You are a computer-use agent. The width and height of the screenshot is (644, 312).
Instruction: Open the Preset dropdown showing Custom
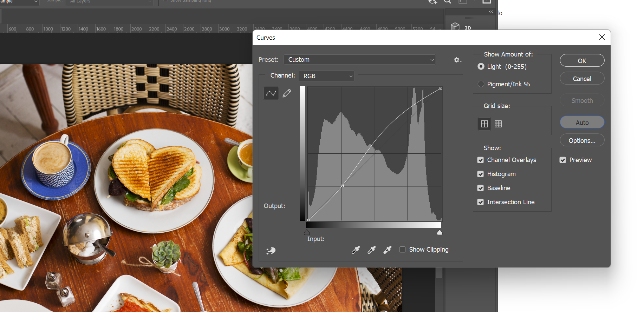point(360,60)
